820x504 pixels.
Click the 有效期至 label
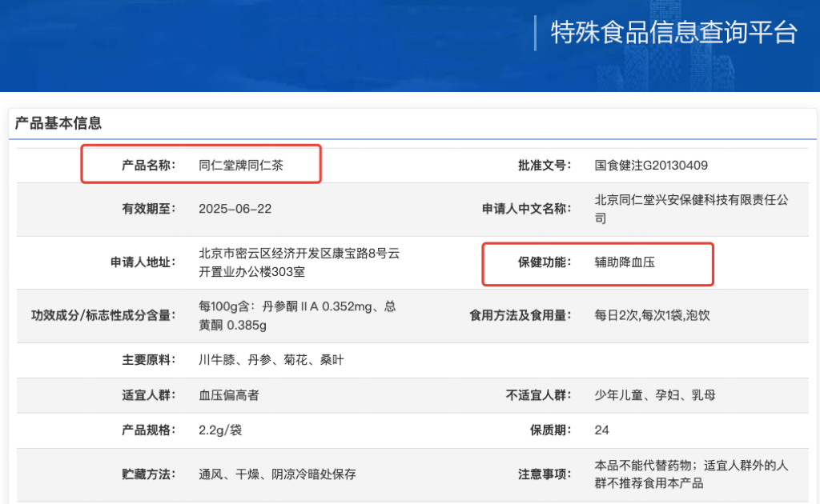click(x=148, y=209)
